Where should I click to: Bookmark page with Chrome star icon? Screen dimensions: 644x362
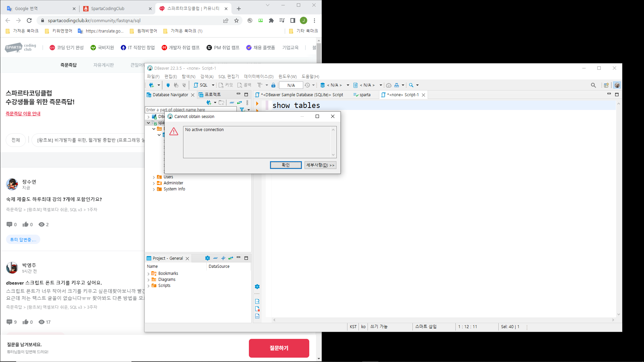point(236,20)
